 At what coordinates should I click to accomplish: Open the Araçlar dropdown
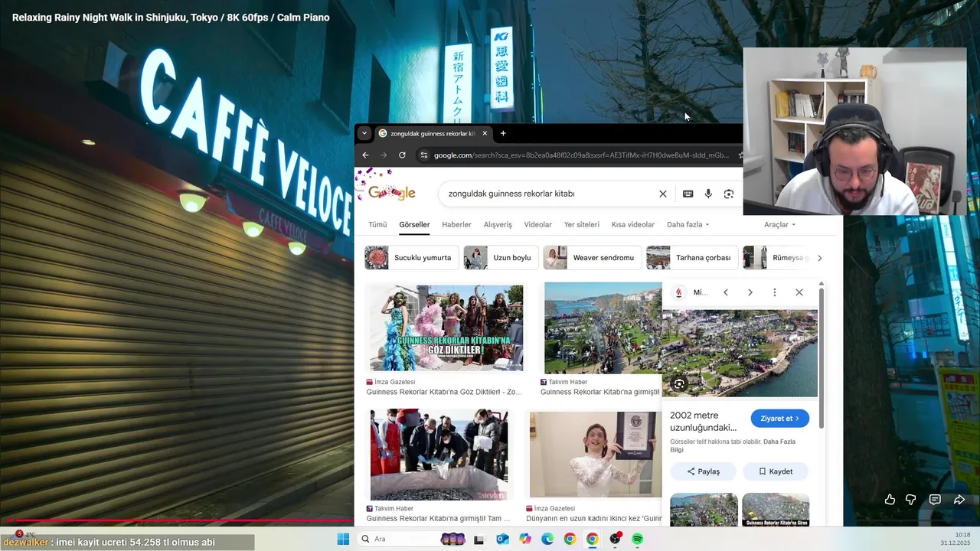(x=779, y=224)
